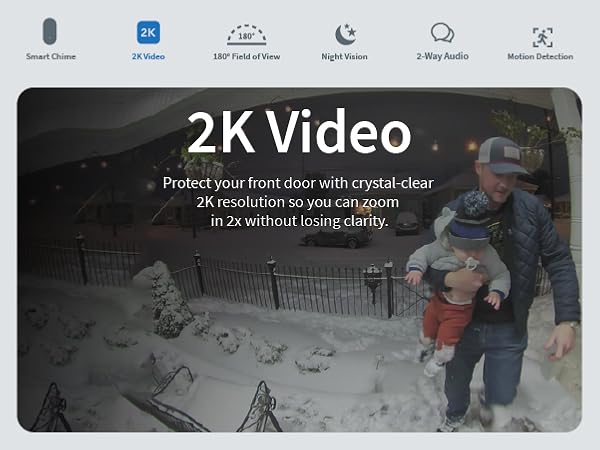The width and height of the screenshot is (600, 450).
Task: Click the text 'Protect your front door with crystal-clear'
Action: point(298,183)
